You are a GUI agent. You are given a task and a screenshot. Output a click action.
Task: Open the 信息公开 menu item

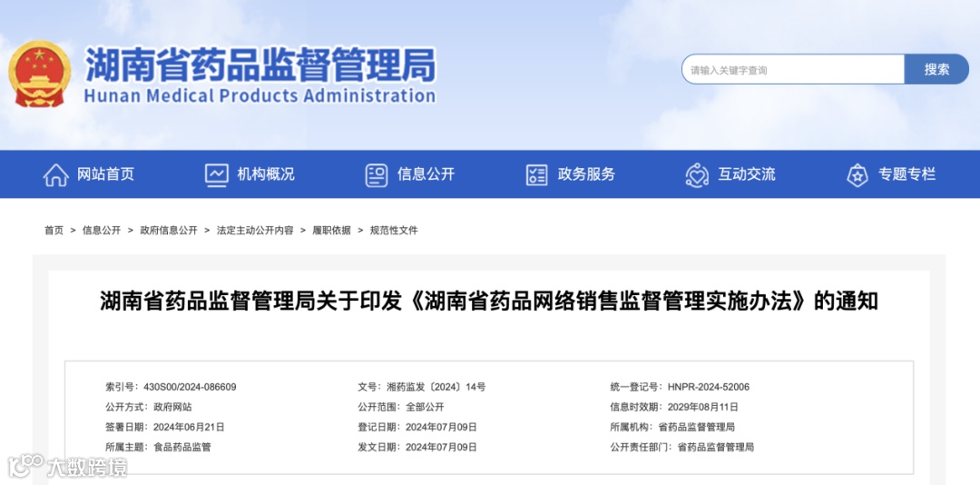point(426,174)
